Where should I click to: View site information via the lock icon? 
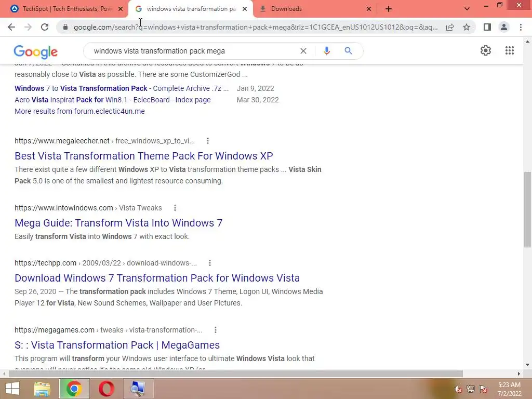click(x=65, y=27)
